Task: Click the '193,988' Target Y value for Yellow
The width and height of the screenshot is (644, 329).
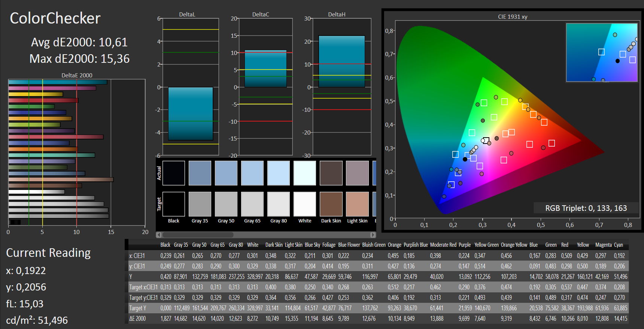Action: [x=585, y=308]
